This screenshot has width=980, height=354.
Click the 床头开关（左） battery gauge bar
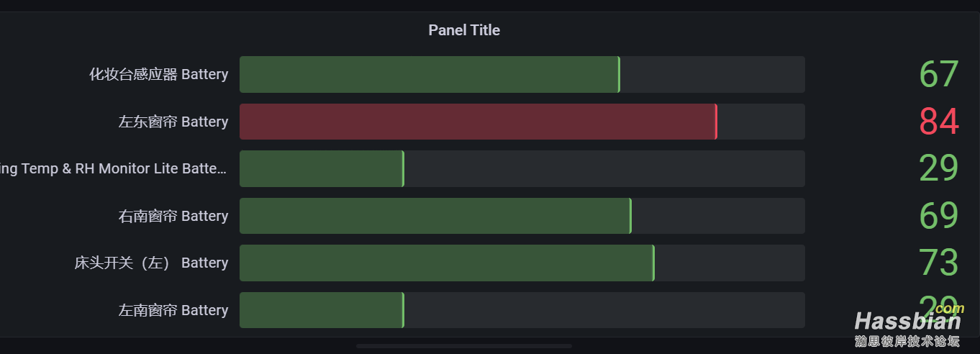(x=447, y=263)
